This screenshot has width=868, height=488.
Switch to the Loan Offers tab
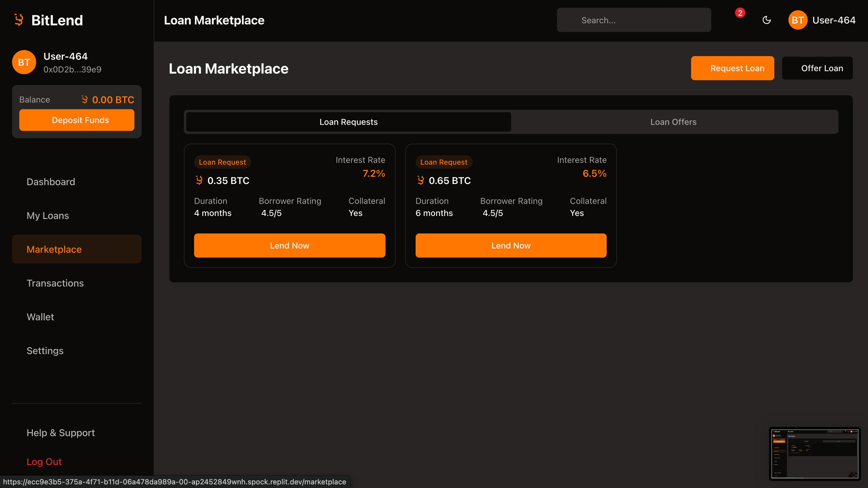(673, 122)
